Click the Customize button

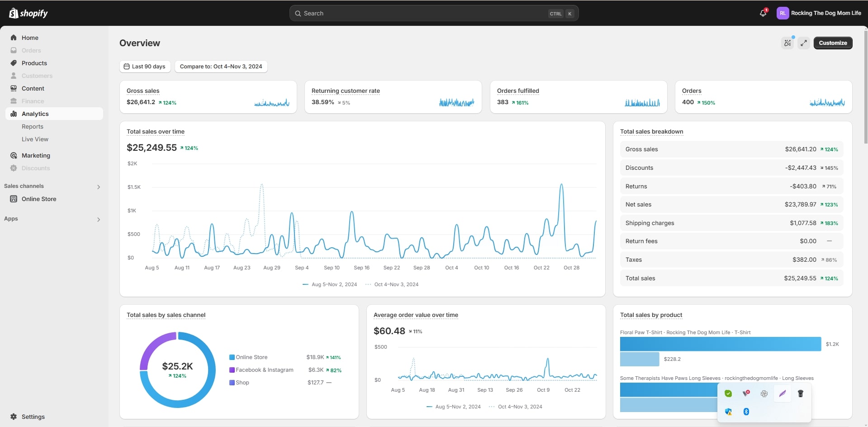coord(833,43)
